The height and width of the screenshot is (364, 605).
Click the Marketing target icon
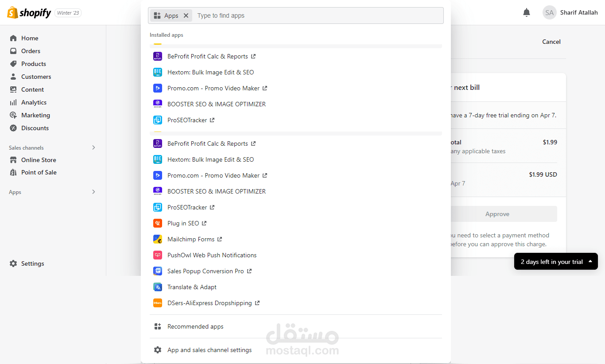[x=13, y=115]
